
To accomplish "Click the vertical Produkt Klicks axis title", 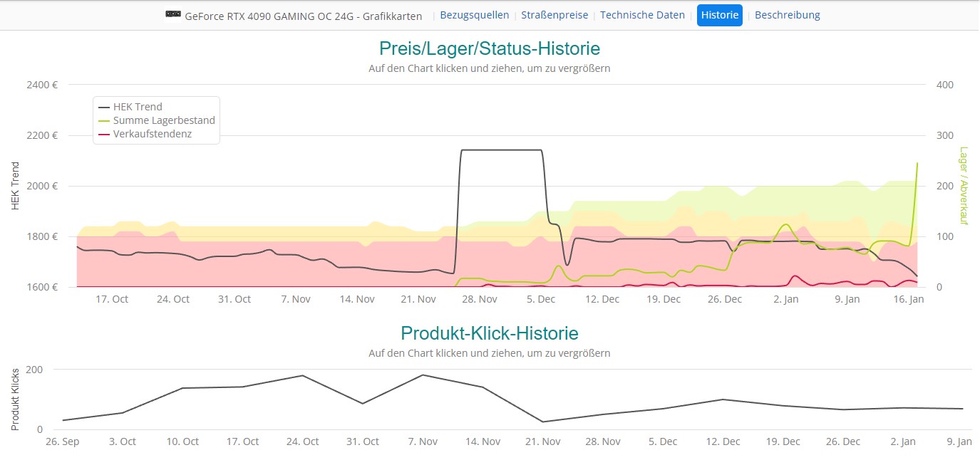I will point(15,399).
